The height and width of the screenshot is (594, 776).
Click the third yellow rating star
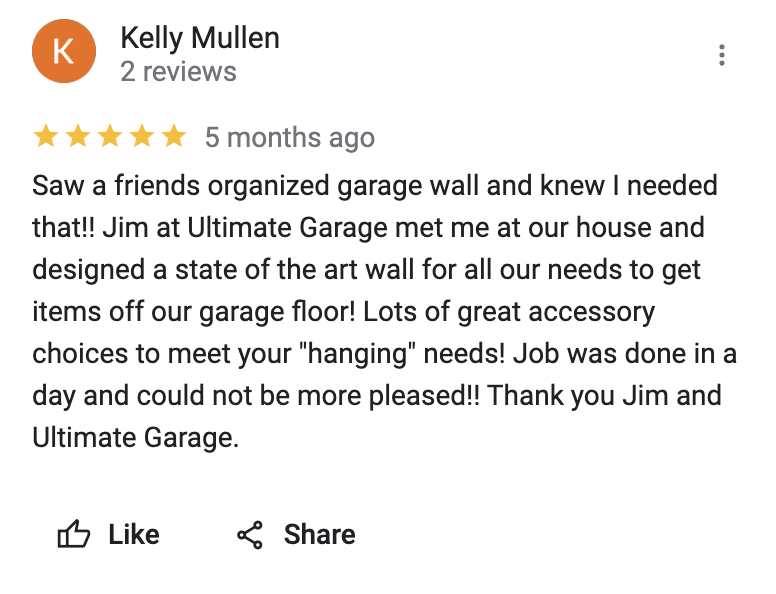pyautogui.click(x=110, y=137)
